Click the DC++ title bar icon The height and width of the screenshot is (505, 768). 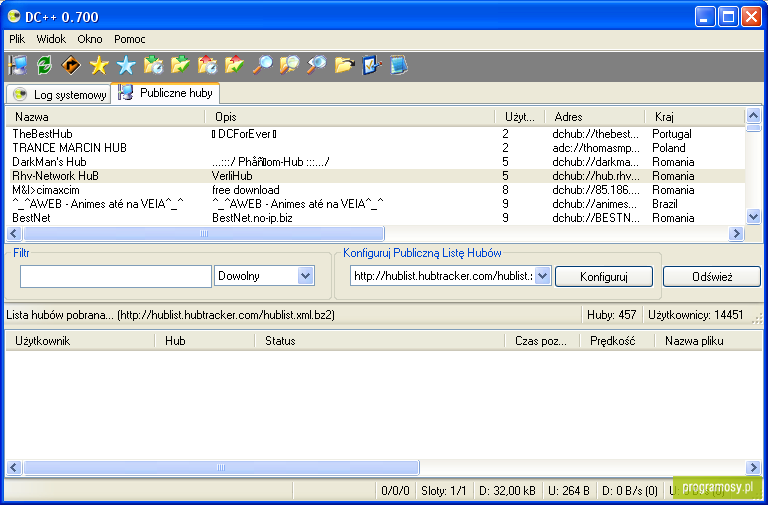point(14,16)
